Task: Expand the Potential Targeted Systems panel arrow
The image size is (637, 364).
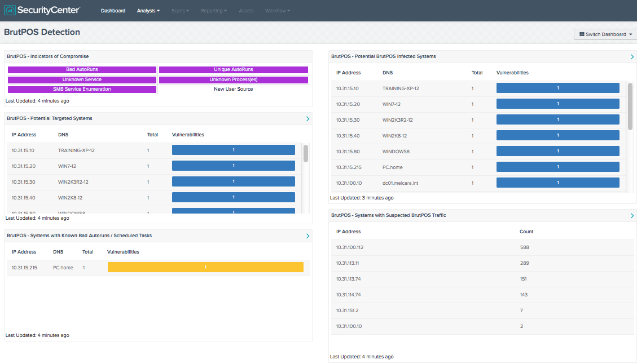Action: click(307, 119)
